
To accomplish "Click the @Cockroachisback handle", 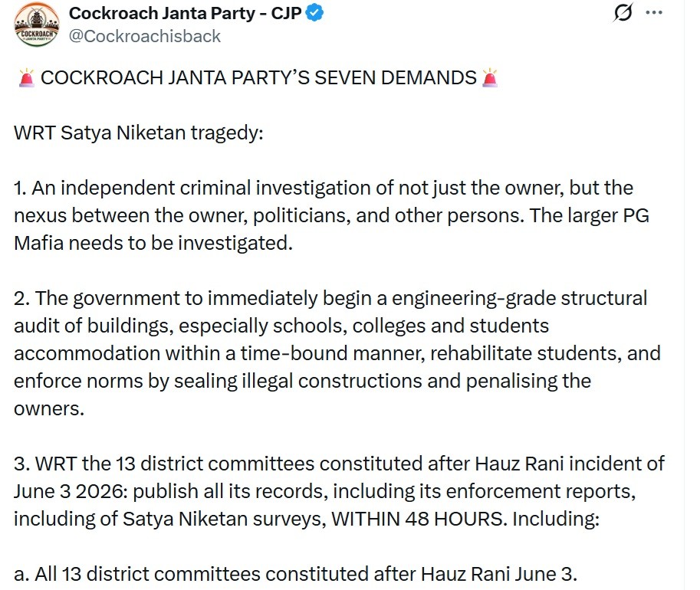I will pyautogui.click(x=145, y=36).
